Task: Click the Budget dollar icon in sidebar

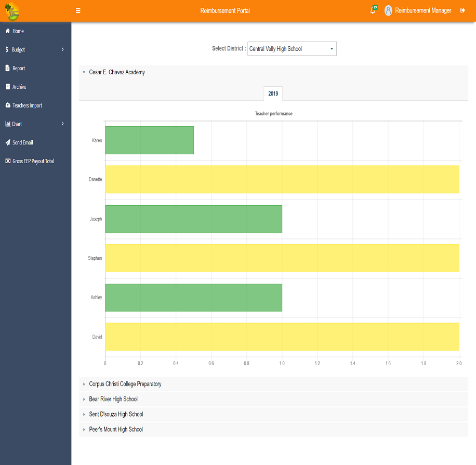Action: (x=6, y=49)
